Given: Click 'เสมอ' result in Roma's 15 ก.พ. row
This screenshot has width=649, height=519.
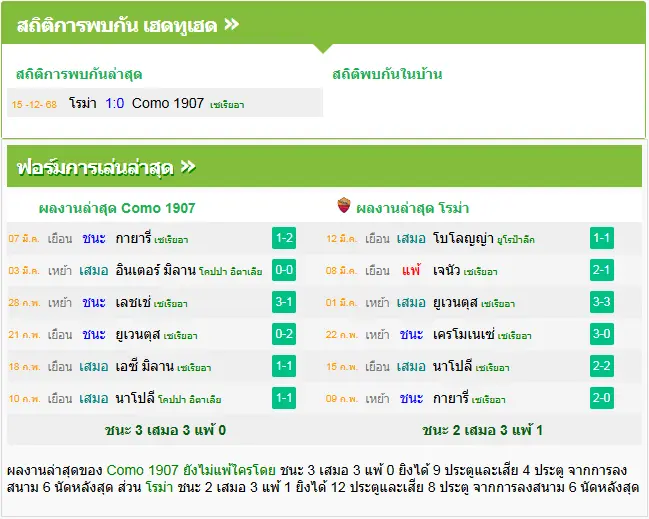Looking at the screenshot, I should point(411,367).
